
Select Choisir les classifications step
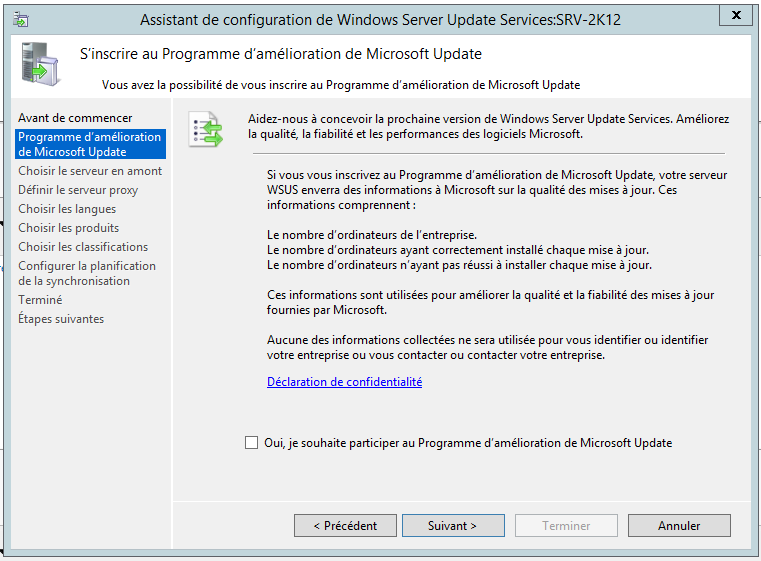(83, 247)
